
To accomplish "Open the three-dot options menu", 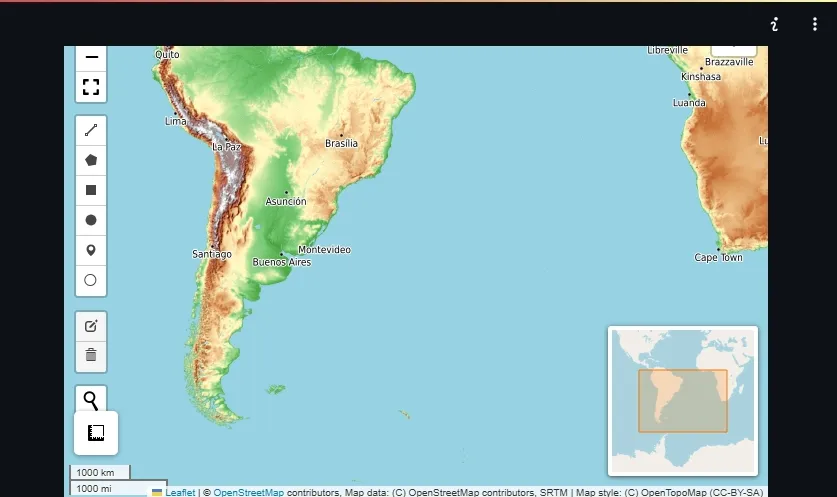I will (x=815, y=24).
